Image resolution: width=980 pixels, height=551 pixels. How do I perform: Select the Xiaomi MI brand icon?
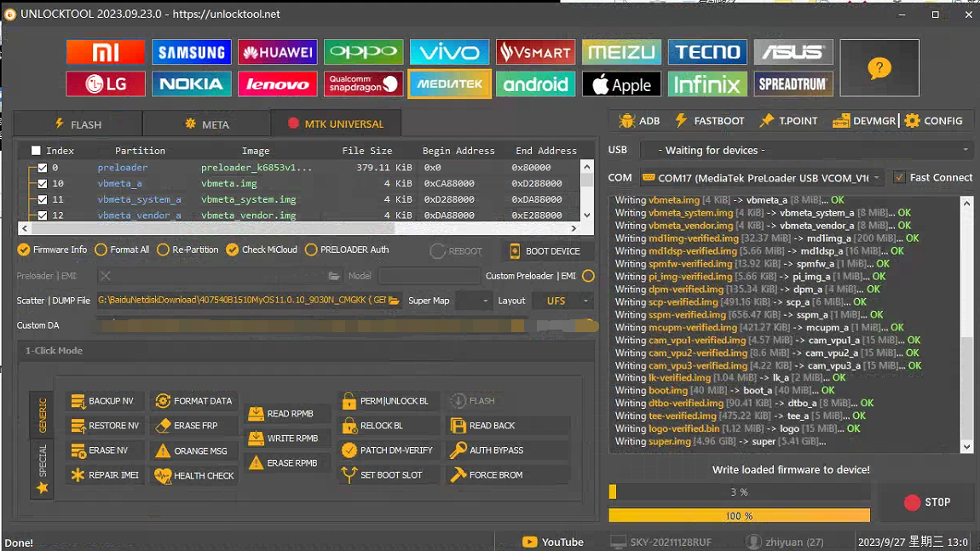[x=105, y=52]
